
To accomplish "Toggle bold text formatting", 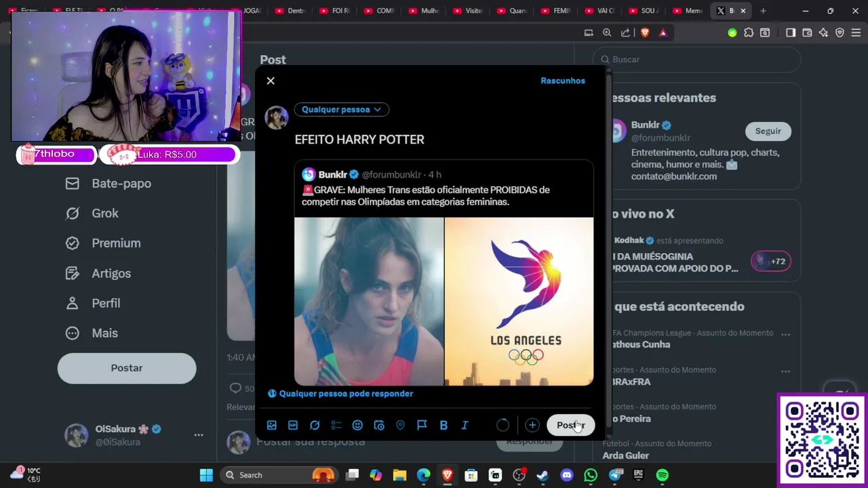I will point(443,425).
